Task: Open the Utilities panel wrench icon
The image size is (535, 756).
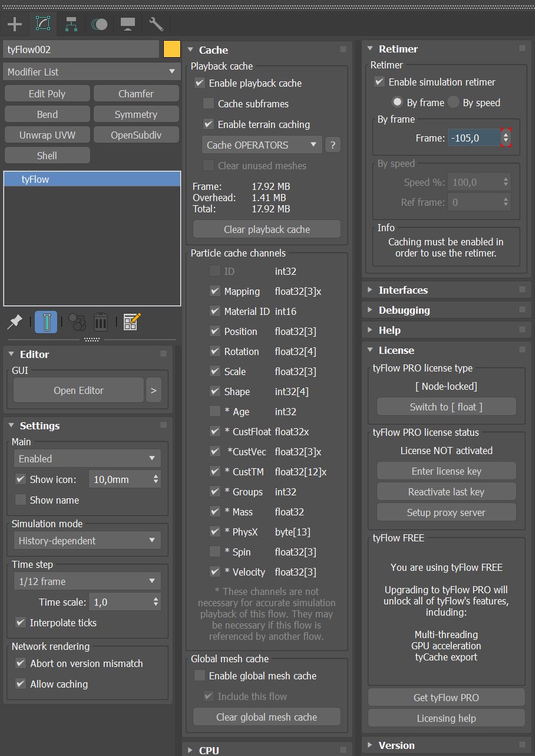Action: coord(156,24)
